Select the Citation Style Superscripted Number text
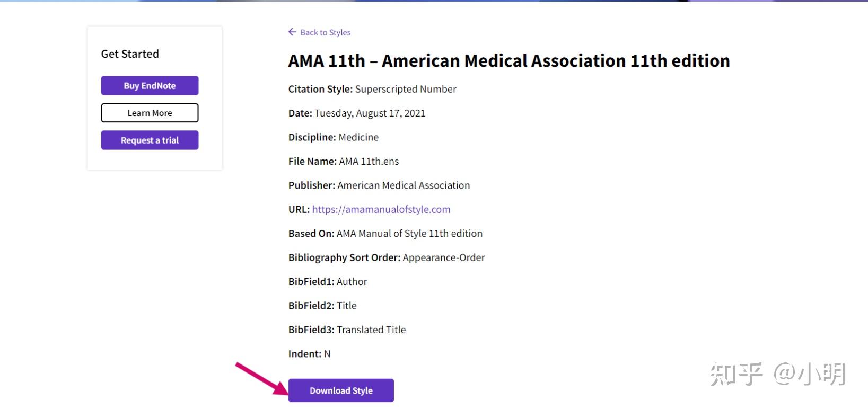This screenshot has width=868, height=409. point(372,89)
